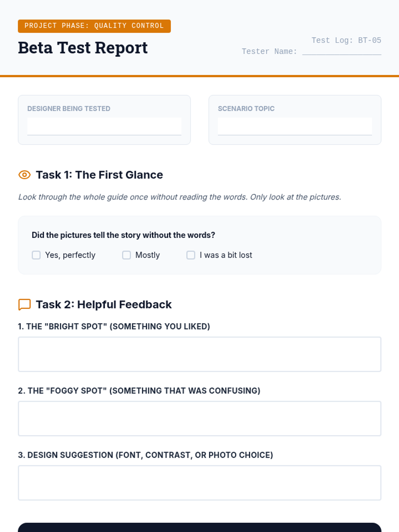The height and width of the screenshot is (532, 399).
Task: Click inside the "Foggy Spot" text box
Action: click(199, 418)
